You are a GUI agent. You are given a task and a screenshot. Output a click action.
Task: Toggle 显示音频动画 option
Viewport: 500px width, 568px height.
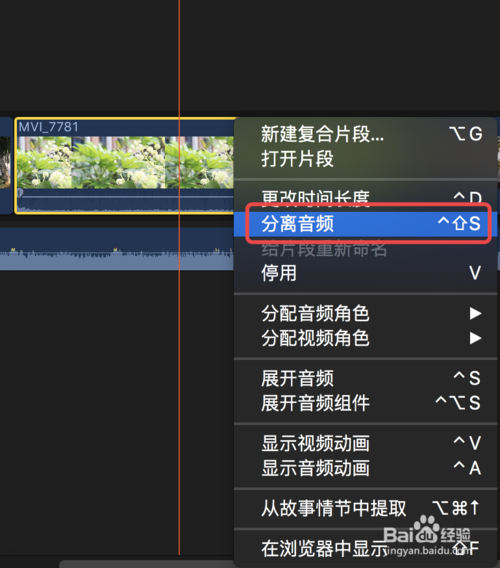(365, 468)
